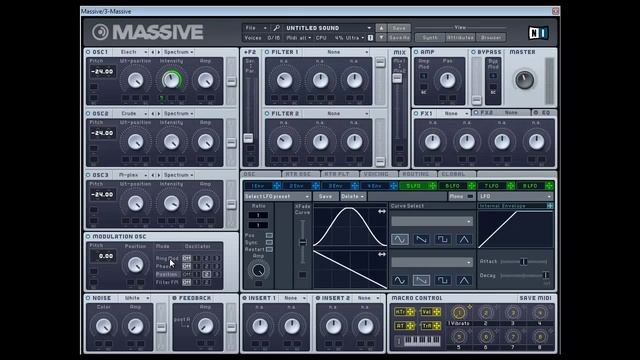Click the KTr macro source handle

click(x=410, y=312)
